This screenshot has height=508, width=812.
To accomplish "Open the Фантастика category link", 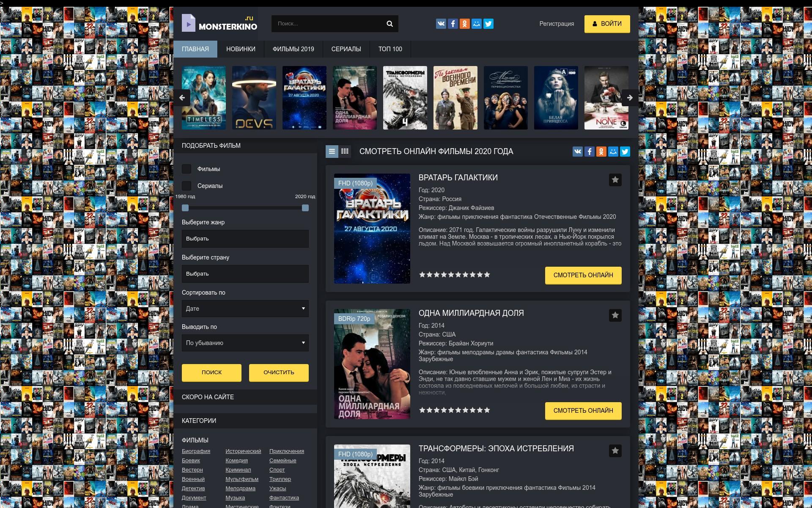I will pyautogui.click(x=284, y=498).
